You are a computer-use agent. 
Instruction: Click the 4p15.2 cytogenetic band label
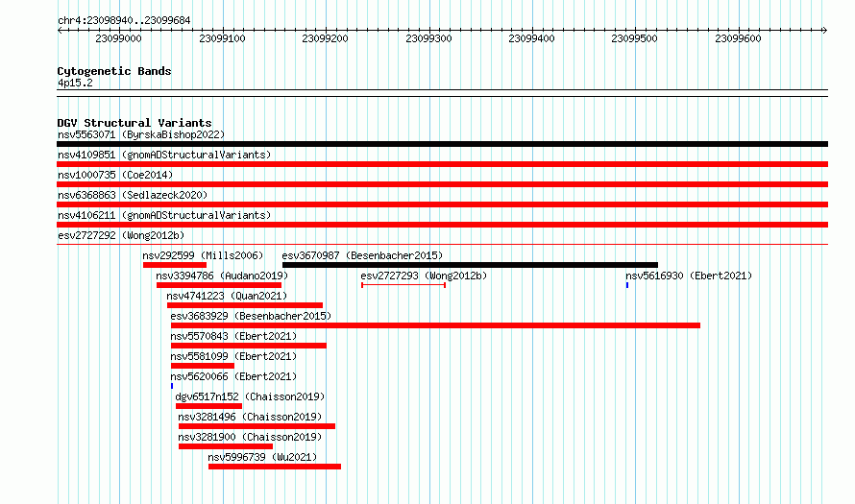[75, 83]
